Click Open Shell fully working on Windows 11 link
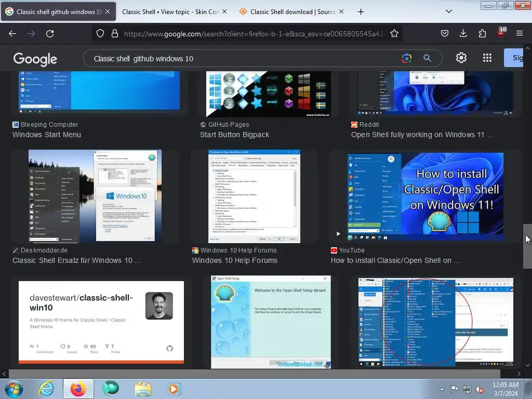Image resolution: width=532 pixels, height=399 pixels. tap(422, 135)
